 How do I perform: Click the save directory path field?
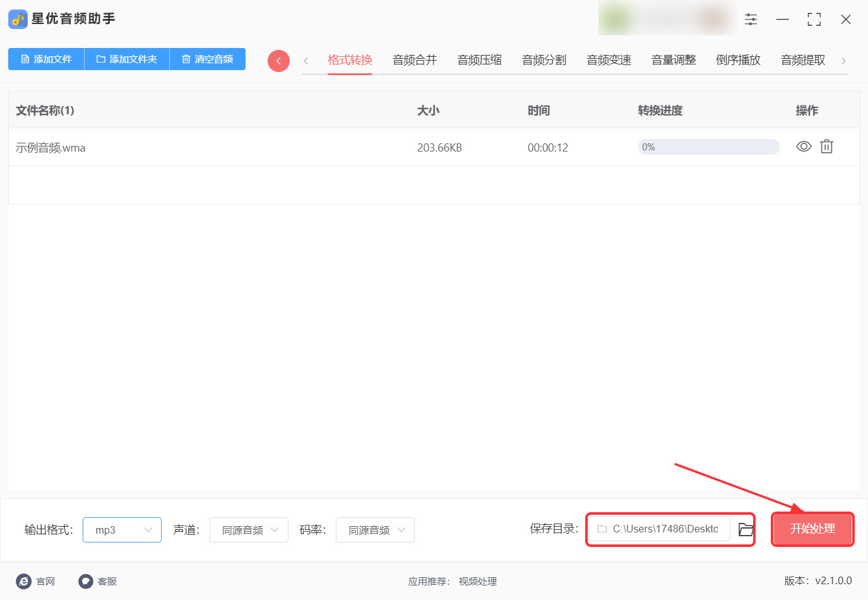tap(660, 529)
